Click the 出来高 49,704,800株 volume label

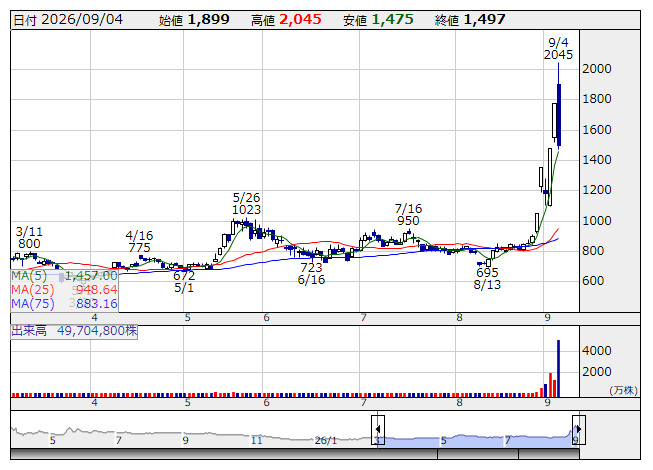(74, 331)
